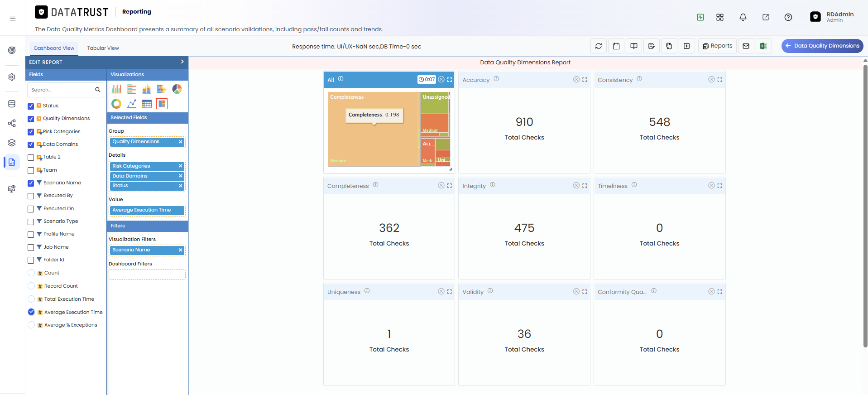The image size is (868, 395).
Task: Click the Reports button
Action: (x=717, y=46)
